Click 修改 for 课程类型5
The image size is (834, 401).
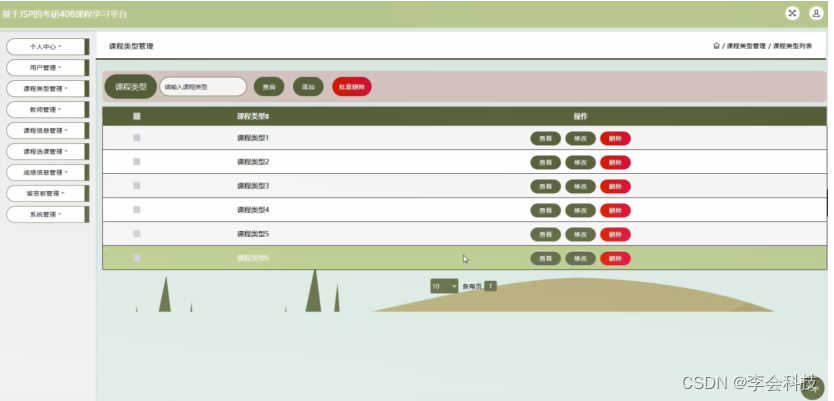click(x=580, y=234)
